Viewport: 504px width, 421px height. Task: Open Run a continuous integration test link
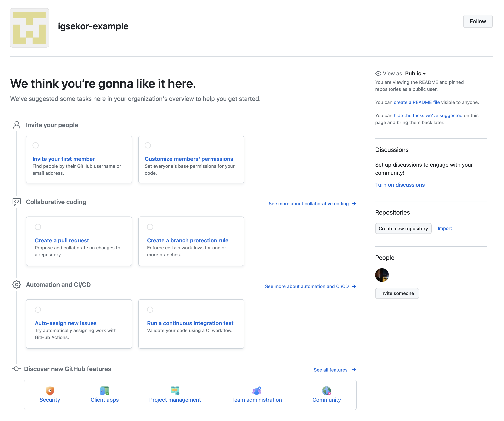point(190,323)
